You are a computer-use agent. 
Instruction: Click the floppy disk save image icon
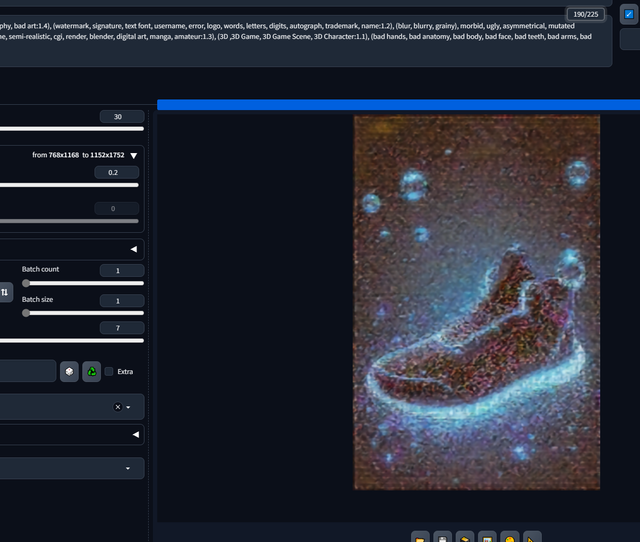tap(442, 538)
